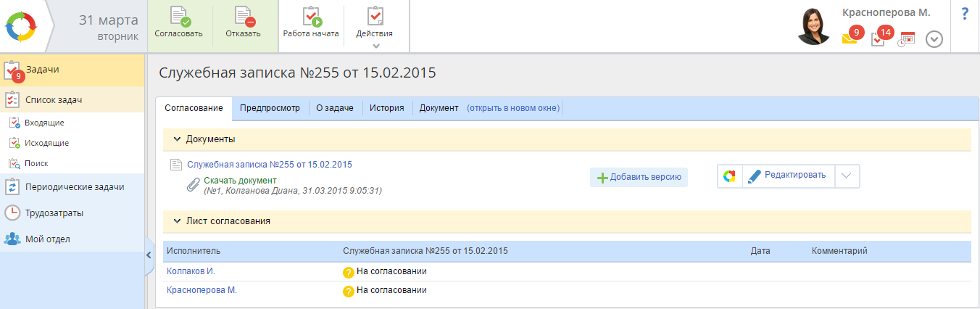Screen dimensions: 980x309
Task: Open the tasks counter icon with badge 14
Action: coord(879,39)
